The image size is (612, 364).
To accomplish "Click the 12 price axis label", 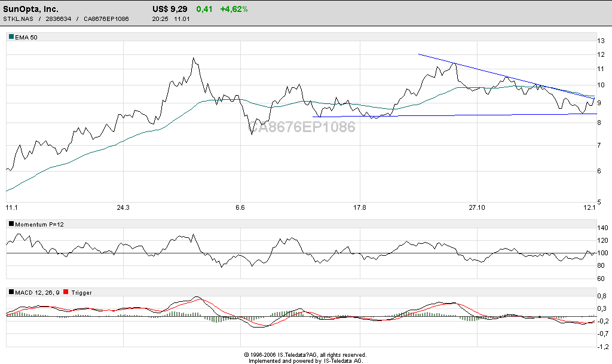I will click(601, 54).
